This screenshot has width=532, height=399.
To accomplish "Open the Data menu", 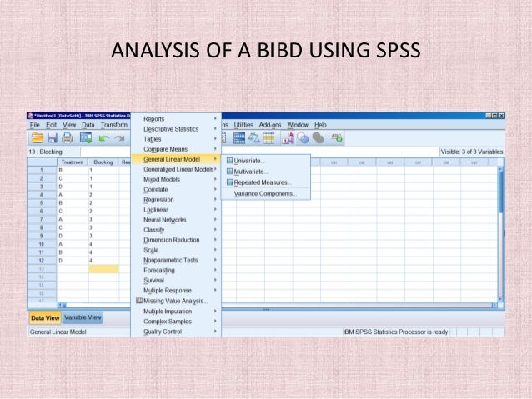I will pos(88,125).
